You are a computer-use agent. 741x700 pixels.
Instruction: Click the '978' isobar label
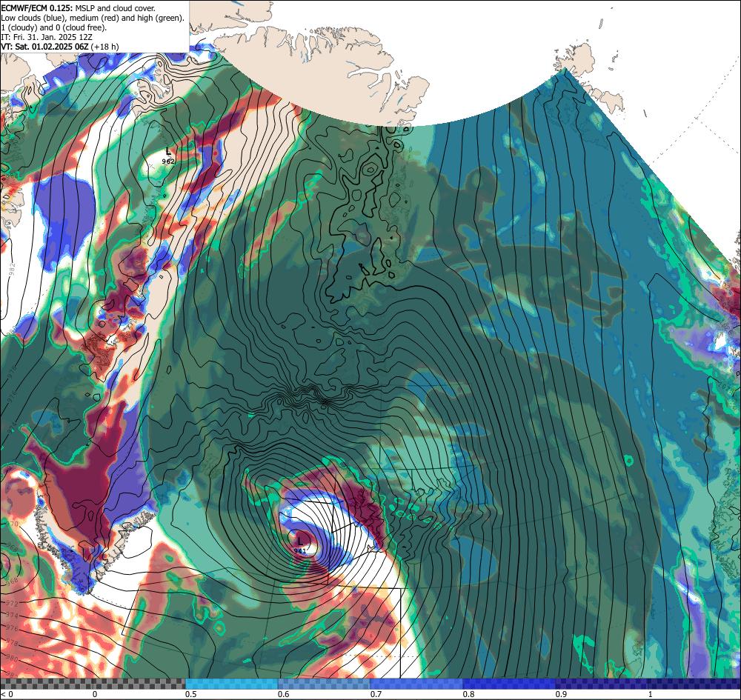click(x=13, y=642)
